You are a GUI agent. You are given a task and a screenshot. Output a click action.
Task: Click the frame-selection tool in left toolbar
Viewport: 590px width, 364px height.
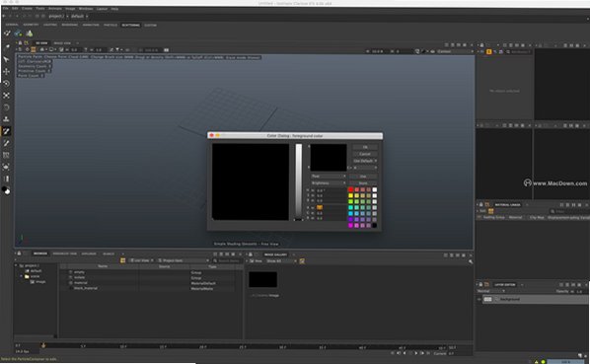(x=6, y=167)
